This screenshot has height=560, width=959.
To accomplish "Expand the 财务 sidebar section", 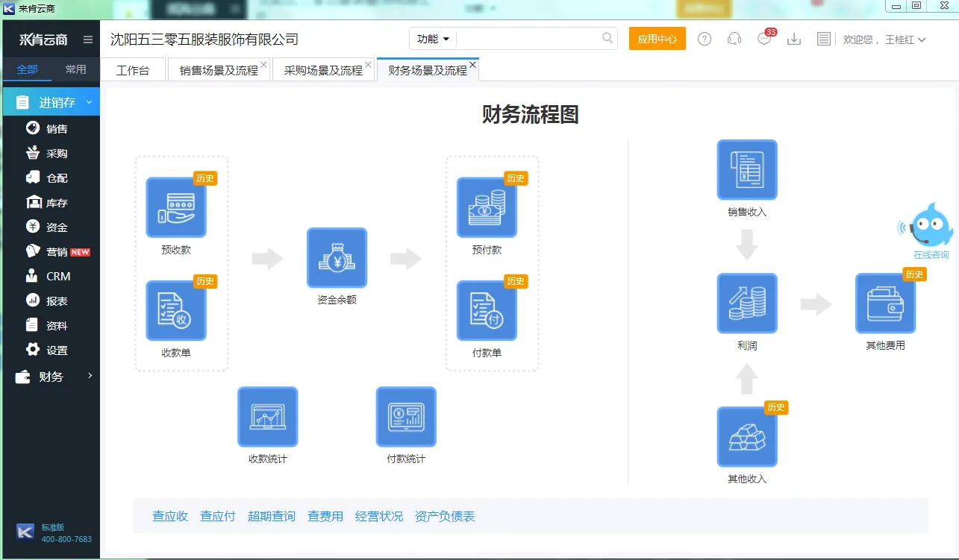I will [x=51, y=377].
